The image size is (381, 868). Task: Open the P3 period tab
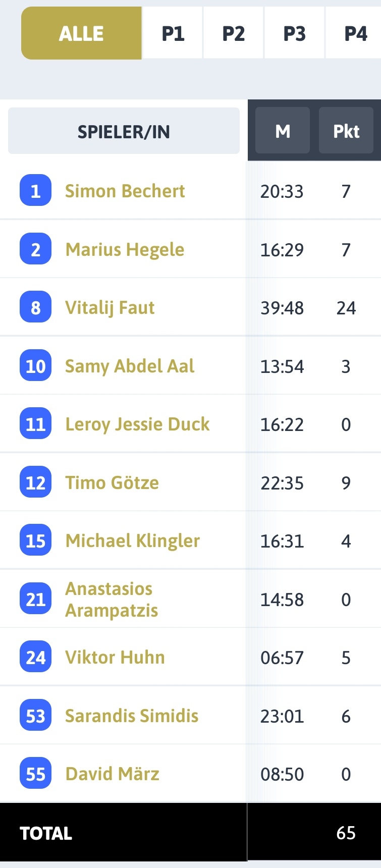point(295,33)
